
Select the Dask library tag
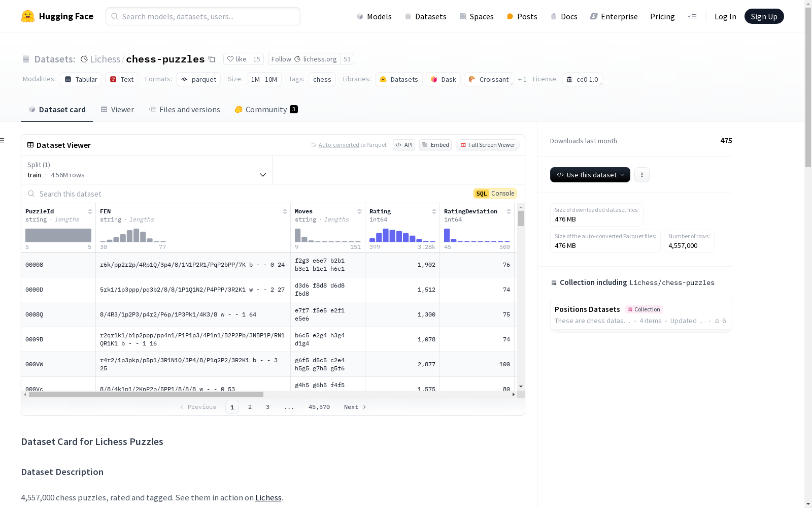pyautogui.click(x=443, y=79)
